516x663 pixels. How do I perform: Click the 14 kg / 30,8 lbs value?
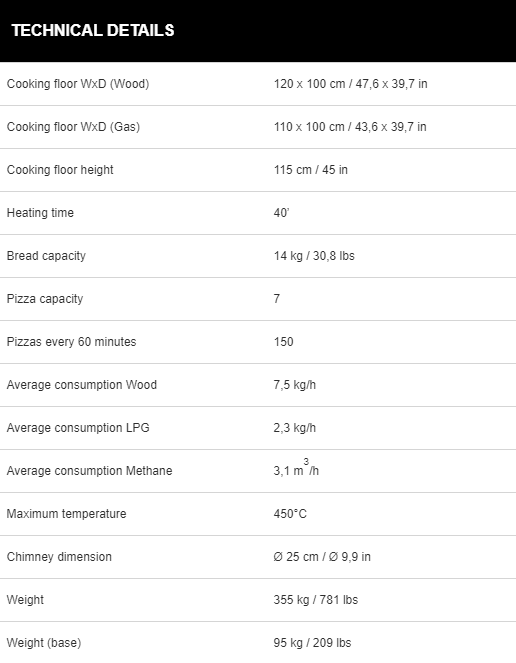(x=314, y=256)
